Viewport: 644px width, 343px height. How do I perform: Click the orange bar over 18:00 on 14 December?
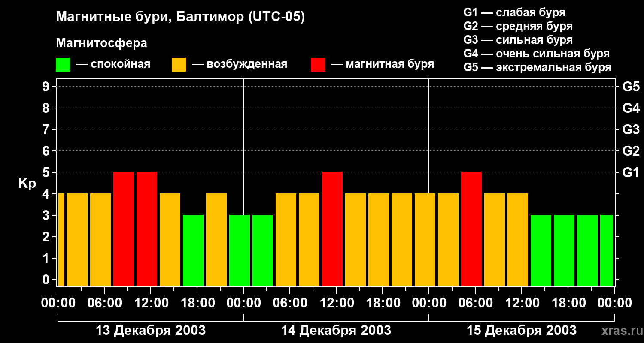coord(379,240)
